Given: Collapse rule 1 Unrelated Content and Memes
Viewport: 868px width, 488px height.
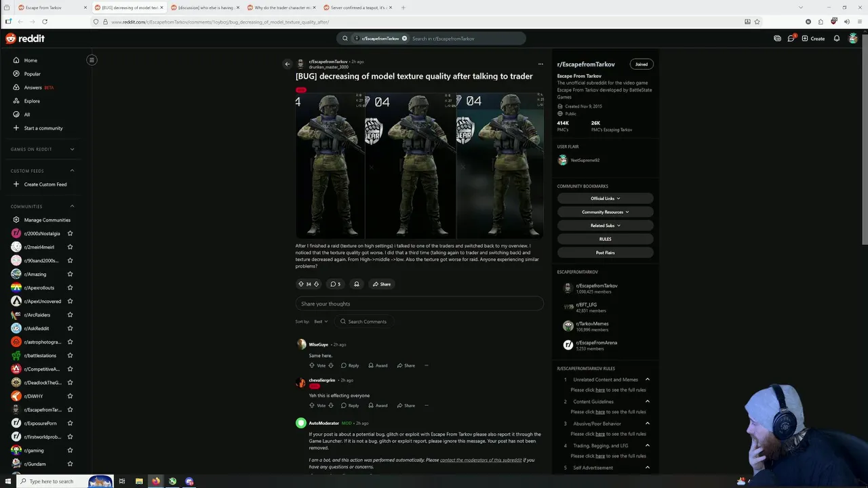Looking at the screenshot, I should (x=647, y=380).
